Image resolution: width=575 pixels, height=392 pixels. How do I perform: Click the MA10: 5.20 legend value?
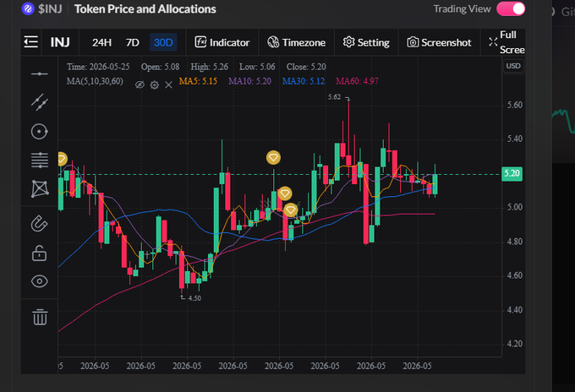coord(249,81)
